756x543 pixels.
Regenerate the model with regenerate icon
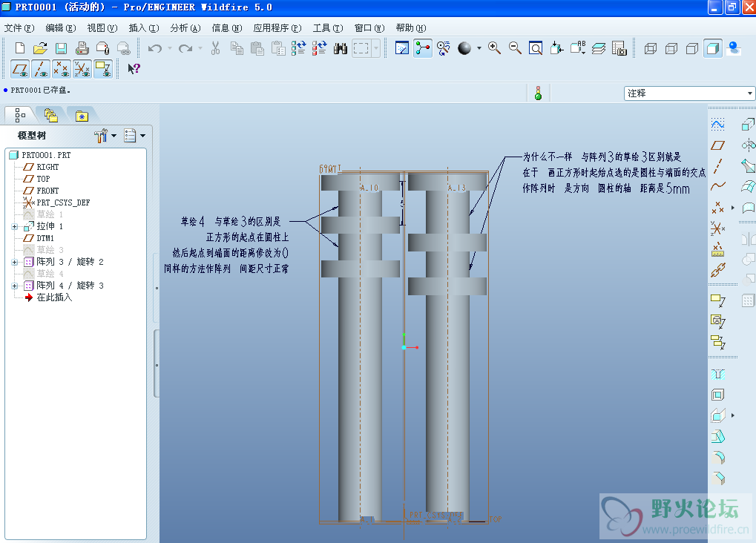tap(298, 48)
